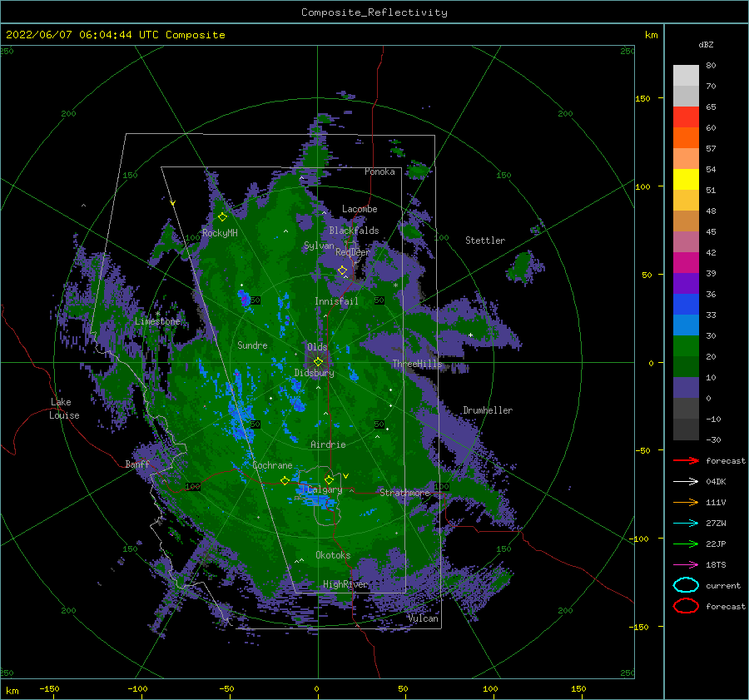Click the Sylvan map label
This screenshot has width=749, height=700.
[319, 246]
